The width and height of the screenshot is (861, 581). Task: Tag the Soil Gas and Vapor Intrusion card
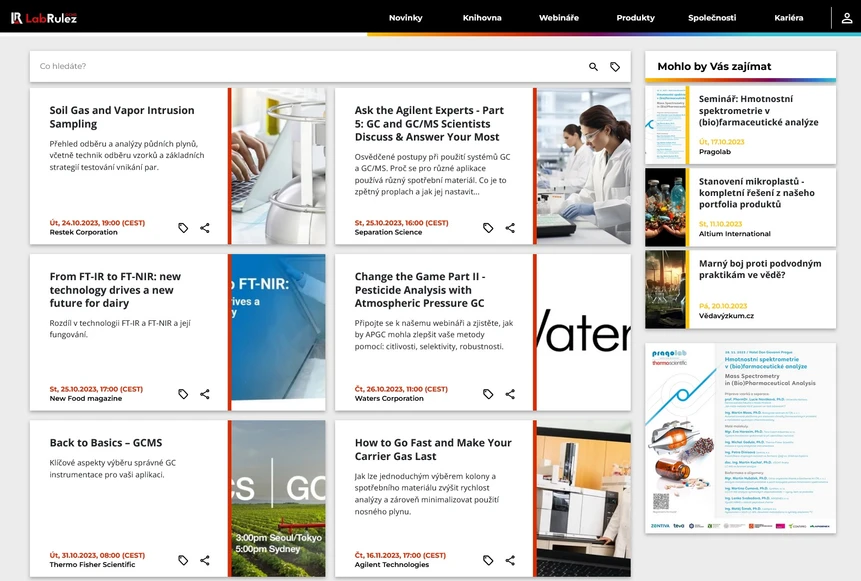tap(183, 228)
